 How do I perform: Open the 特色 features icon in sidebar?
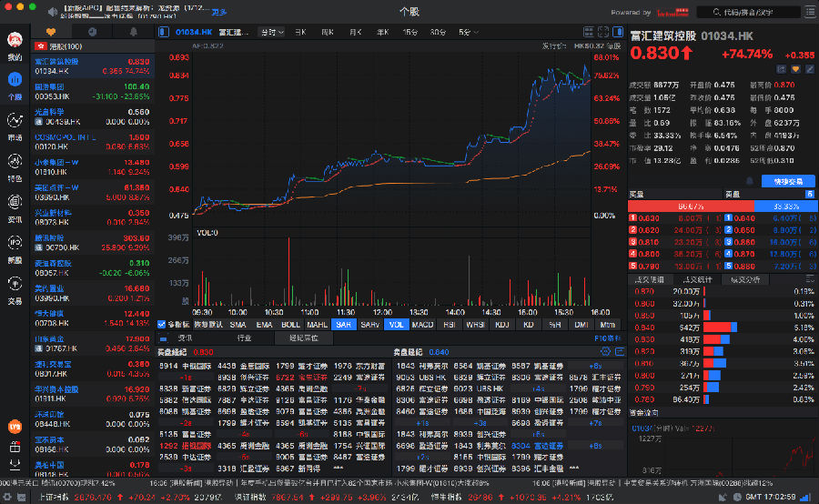[x=15, y=161]
